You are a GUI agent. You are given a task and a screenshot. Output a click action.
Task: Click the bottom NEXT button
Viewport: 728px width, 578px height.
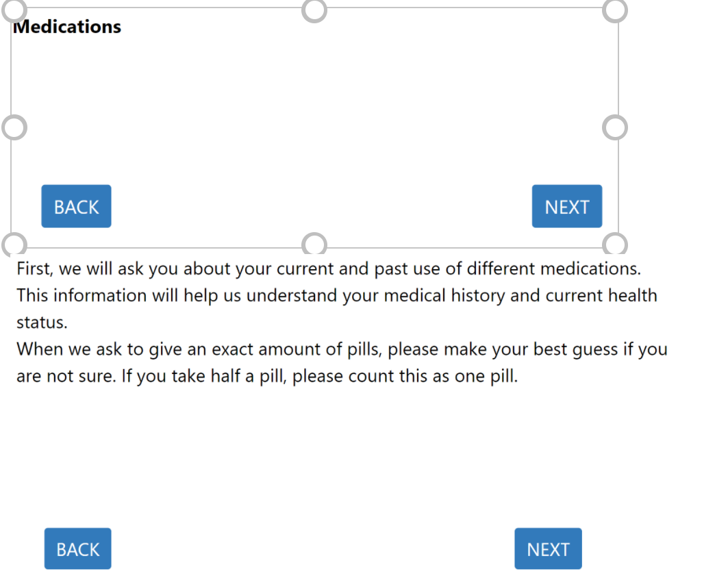[x=548, y=549]
